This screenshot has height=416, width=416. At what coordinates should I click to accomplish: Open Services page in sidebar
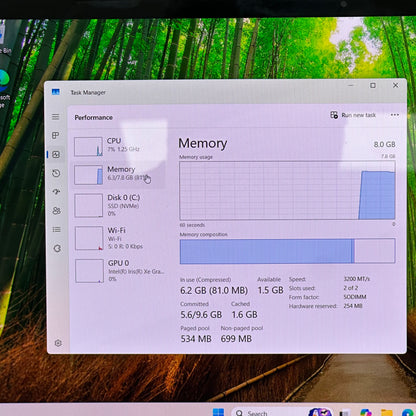pos(57,248)
